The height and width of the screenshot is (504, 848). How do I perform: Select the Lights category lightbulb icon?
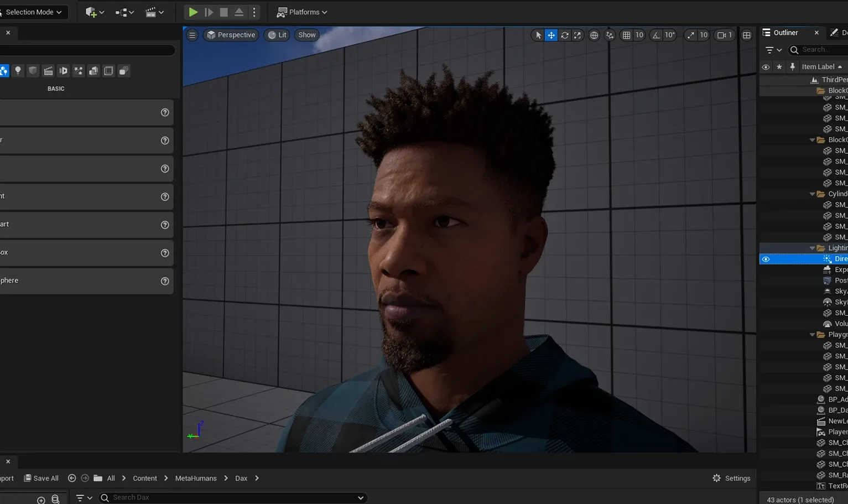pyautogui.click(x=18, y=71)
